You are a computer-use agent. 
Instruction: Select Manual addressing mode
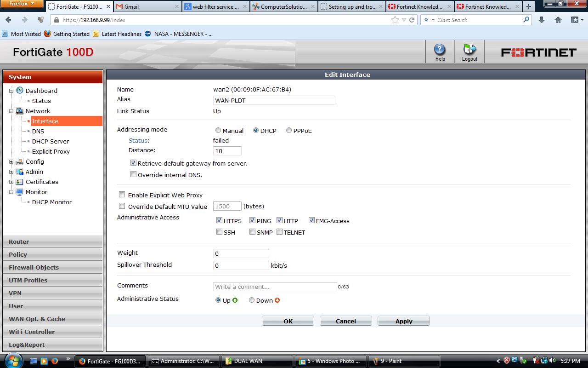pos(218,131)
